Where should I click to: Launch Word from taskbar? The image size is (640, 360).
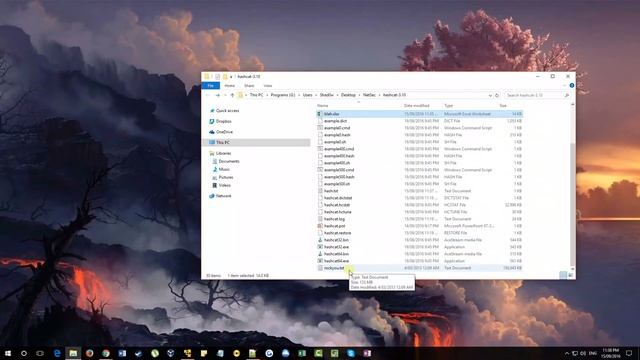(x=122, y=353)
